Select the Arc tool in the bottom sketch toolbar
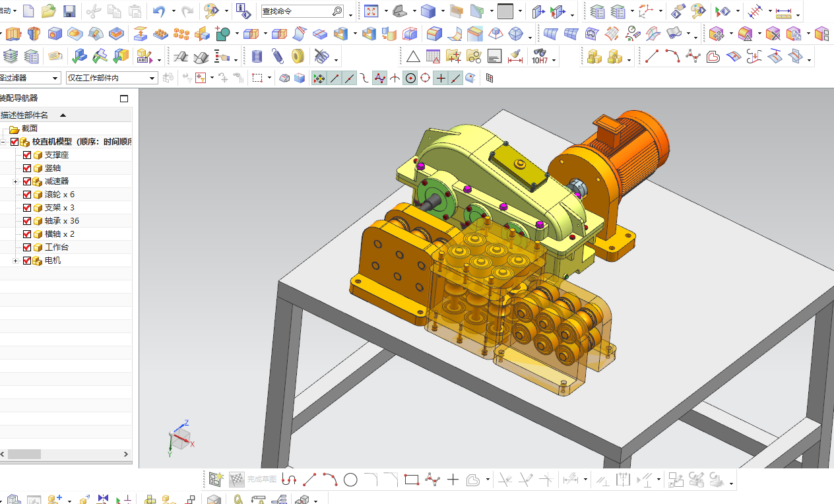This screenshot has height=504, width=834. tap(330, 480)
